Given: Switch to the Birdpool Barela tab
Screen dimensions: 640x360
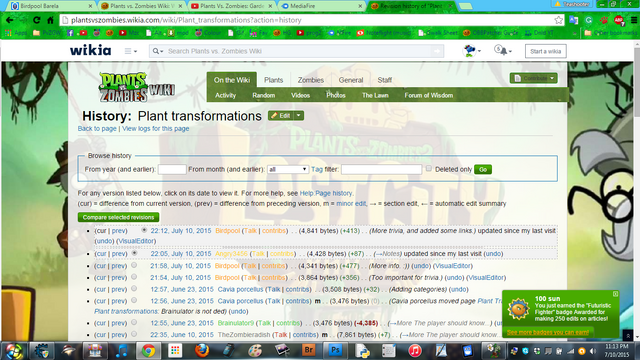Looking at the screenshot, I should (x=51, y=6).
